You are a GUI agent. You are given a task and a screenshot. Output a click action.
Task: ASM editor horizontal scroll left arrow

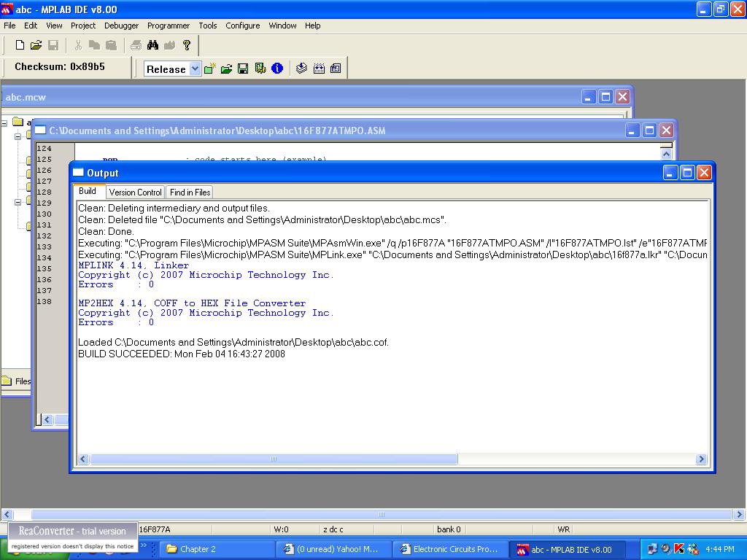pos(47,419)
